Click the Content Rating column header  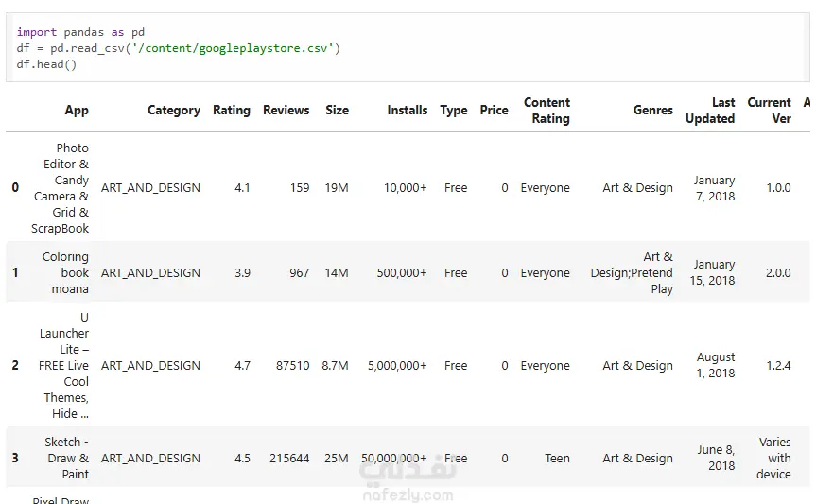(547, 110)
